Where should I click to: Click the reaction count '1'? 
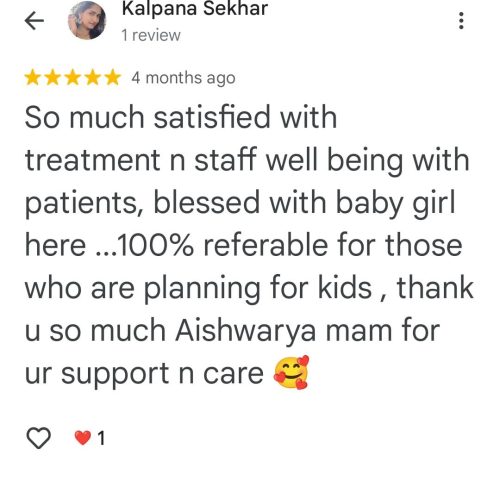point(101,438)
